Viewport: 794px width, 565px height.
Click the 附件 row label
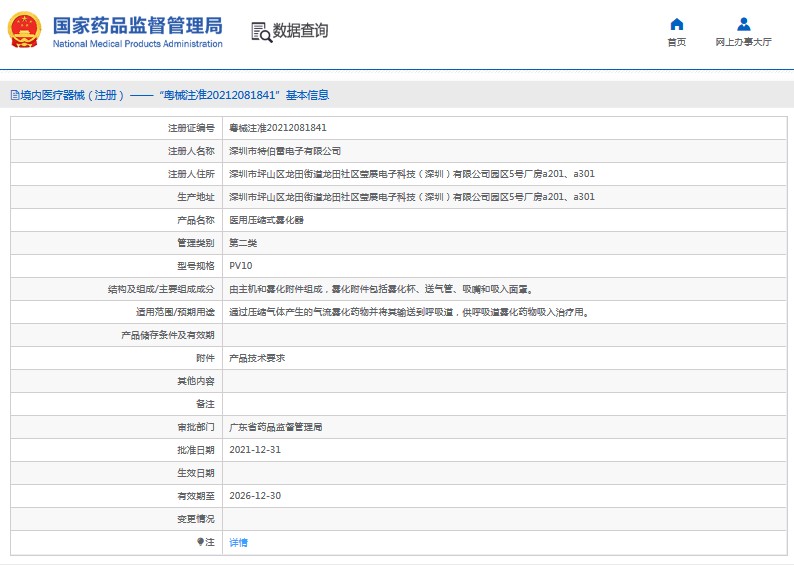(205, 358)
